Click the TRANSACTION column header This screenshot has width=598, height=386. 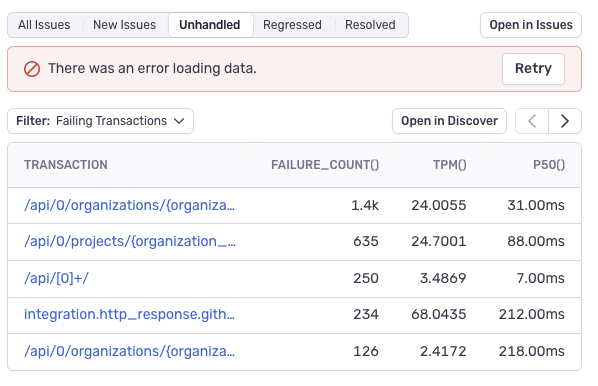pyautogui.click(x=66, y=165)
